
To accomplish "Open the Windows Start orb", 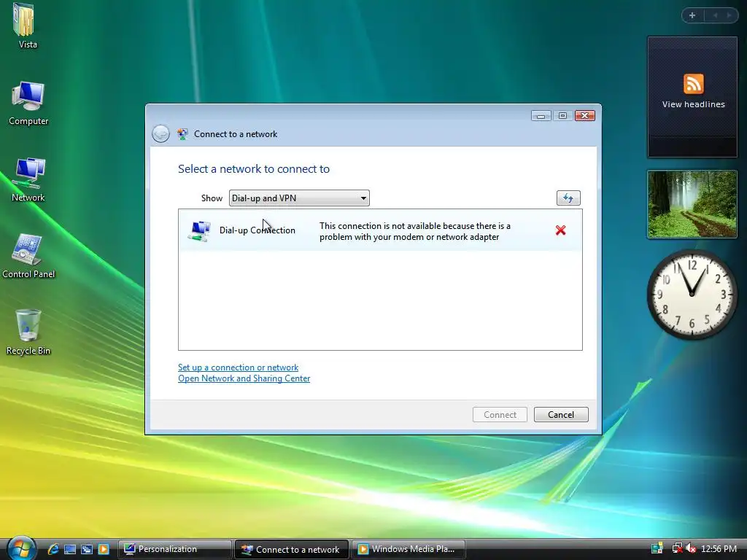I will (21, 548).
